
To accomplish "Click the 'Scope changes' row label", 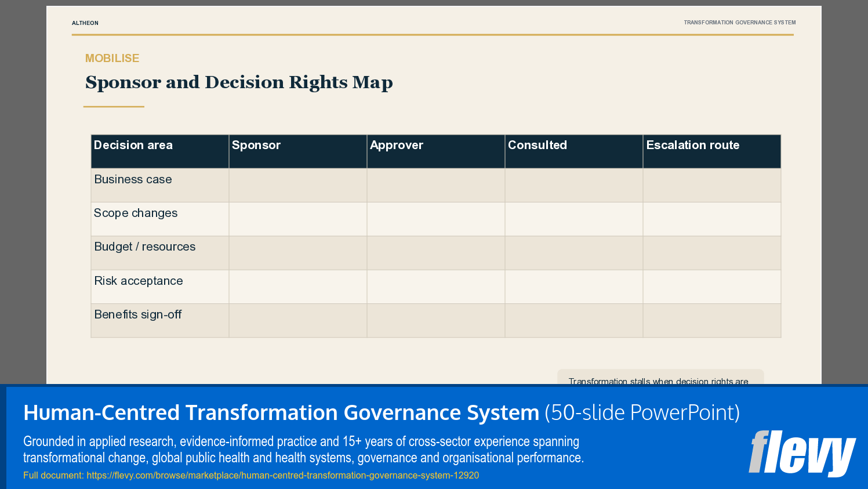I will pos(136,213).
